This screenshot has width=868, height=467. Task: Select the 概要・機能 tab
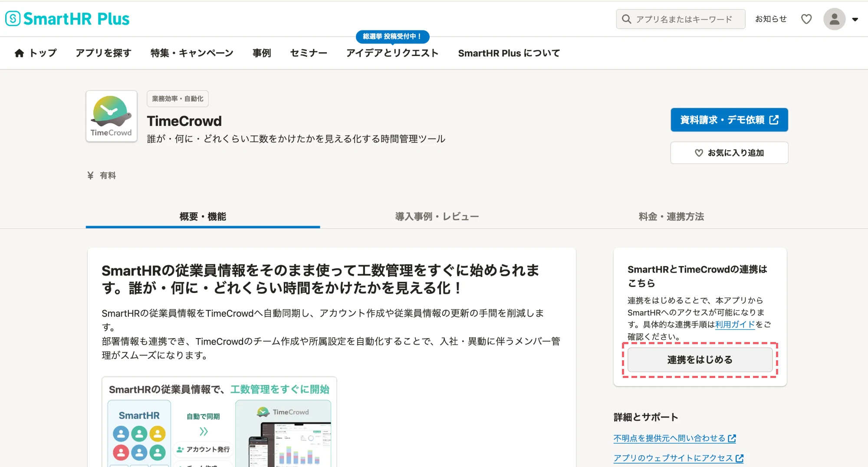click(x=203, y=217)
